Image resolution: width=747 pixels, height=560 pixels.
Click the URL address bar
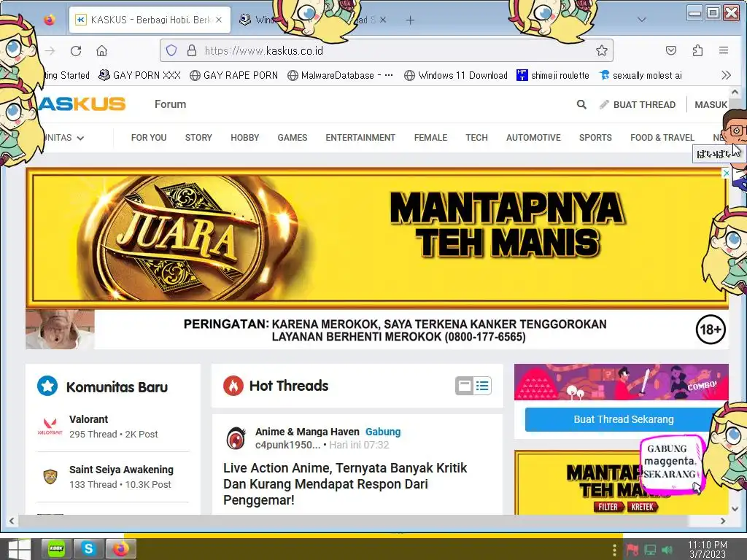(387, 50)
